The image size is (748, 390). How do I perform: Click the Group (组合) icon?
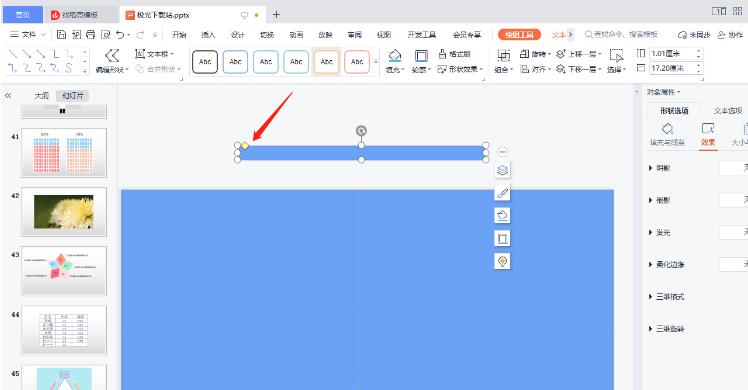pos(504,56)
